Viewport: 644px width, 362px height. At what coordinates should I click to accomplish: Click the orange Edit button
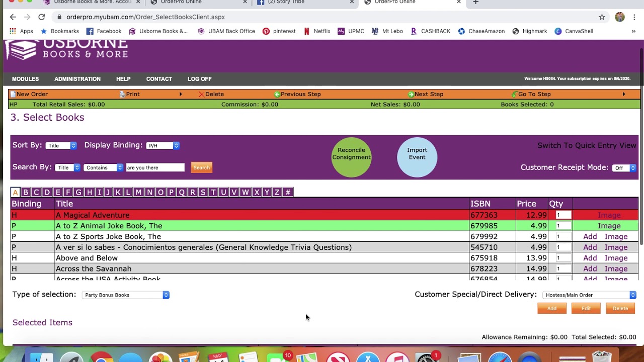point(586,309)
